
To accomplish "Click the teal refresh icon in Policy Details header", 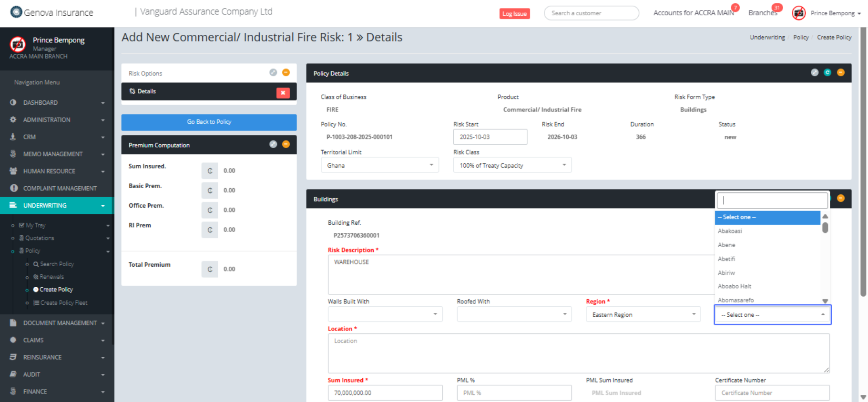I will (827, 72).
